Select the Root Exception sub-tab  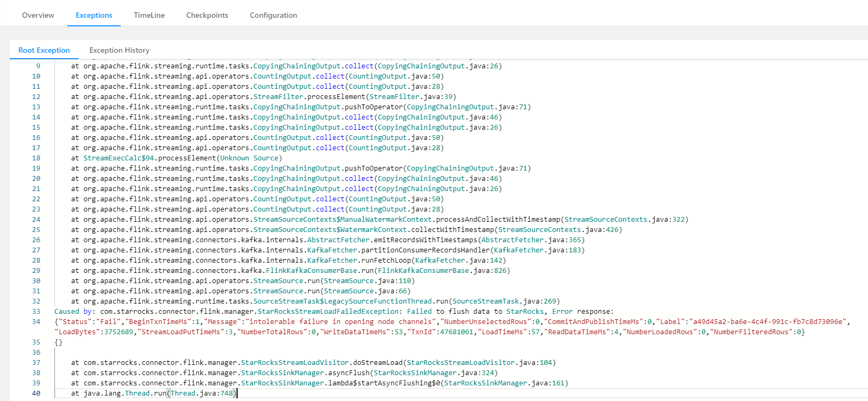tap(44, 50)
